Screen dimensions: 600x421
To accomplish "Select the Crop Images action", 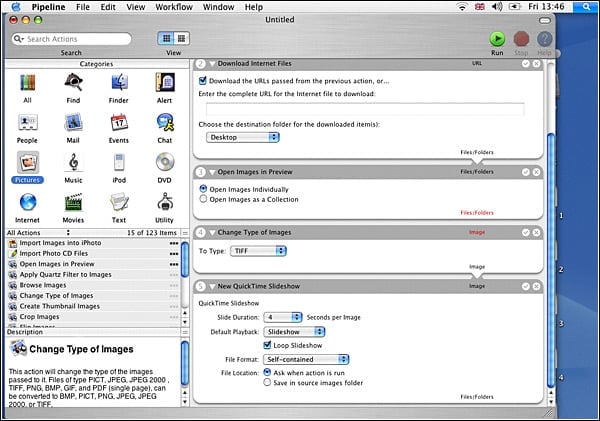I will [x=93, y=317].
